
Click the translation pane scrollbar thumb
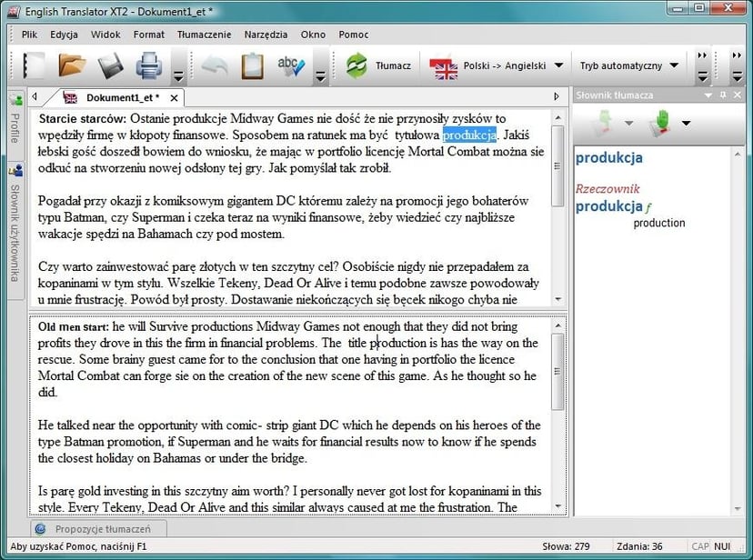coord(557,372)
